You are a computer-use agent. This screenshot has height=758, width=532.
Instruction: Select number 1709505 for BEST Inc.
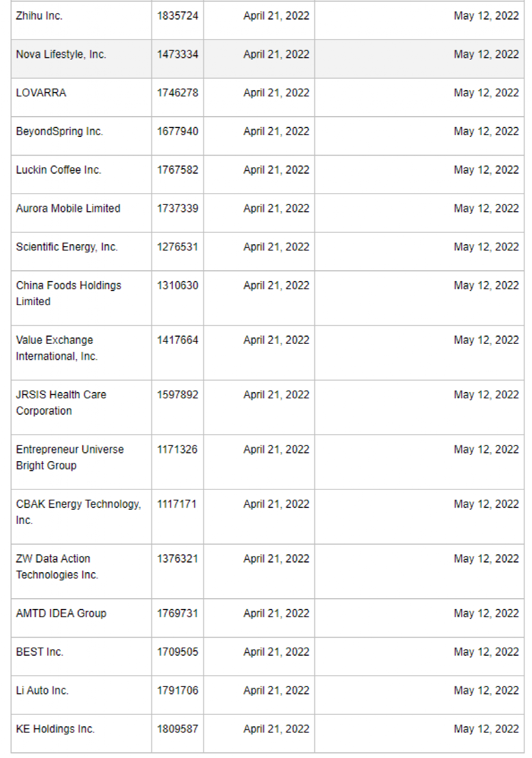tap(178, 651)
